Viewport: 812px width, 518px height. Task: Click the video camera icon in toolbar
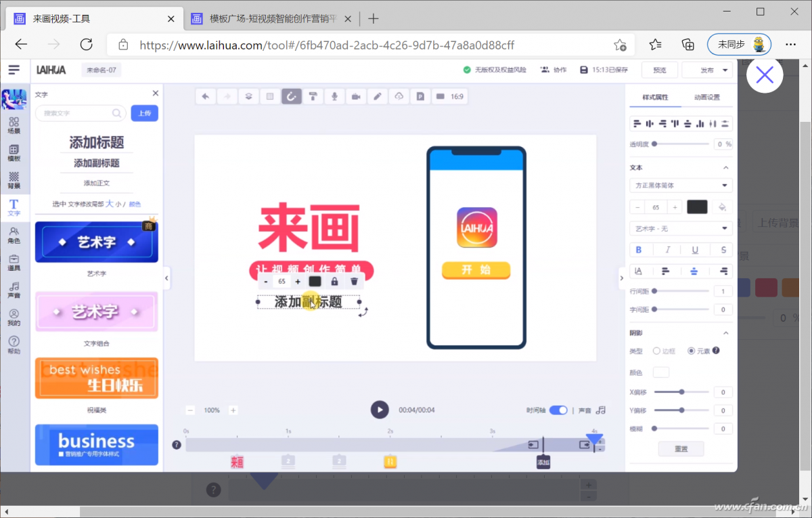point(356,97)
